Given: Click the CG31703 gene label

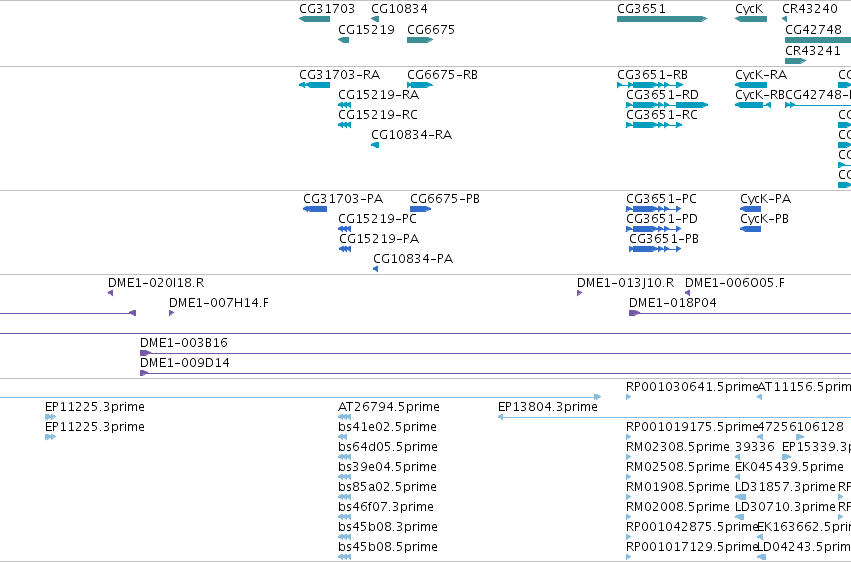Looking at the screenshot, I should coord(327,9).
